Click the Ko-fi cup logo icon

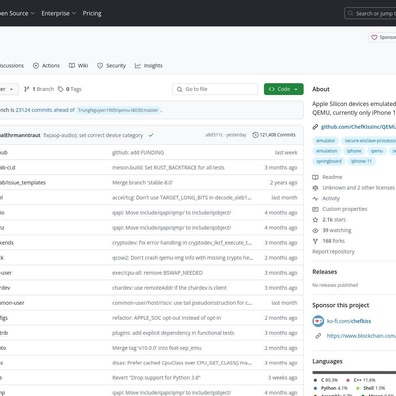[318, 321]
